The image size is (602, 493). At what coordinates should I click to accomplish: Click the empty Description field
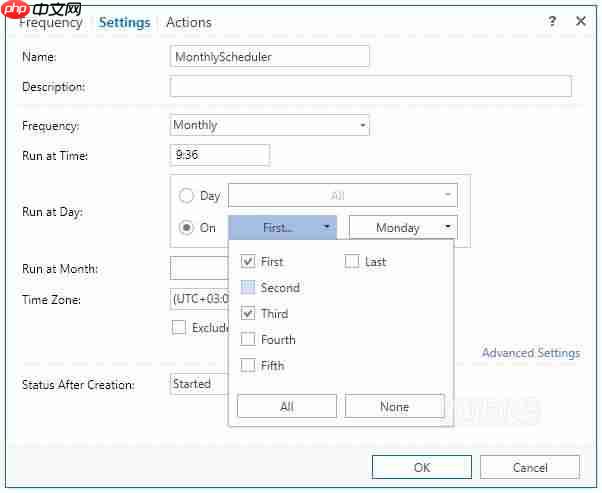(371, 86)
